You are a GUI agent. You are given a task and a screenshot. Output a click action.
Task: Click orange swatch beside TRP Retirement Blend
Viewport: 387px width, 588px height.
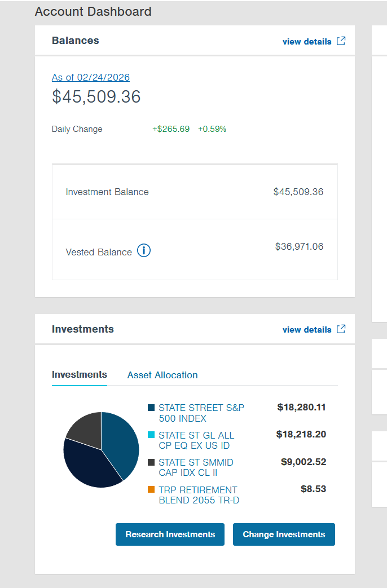click(151, 490)
